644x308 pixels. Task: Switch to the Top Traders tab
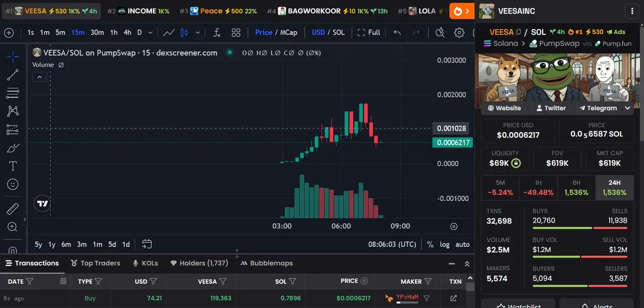point(96,263)
